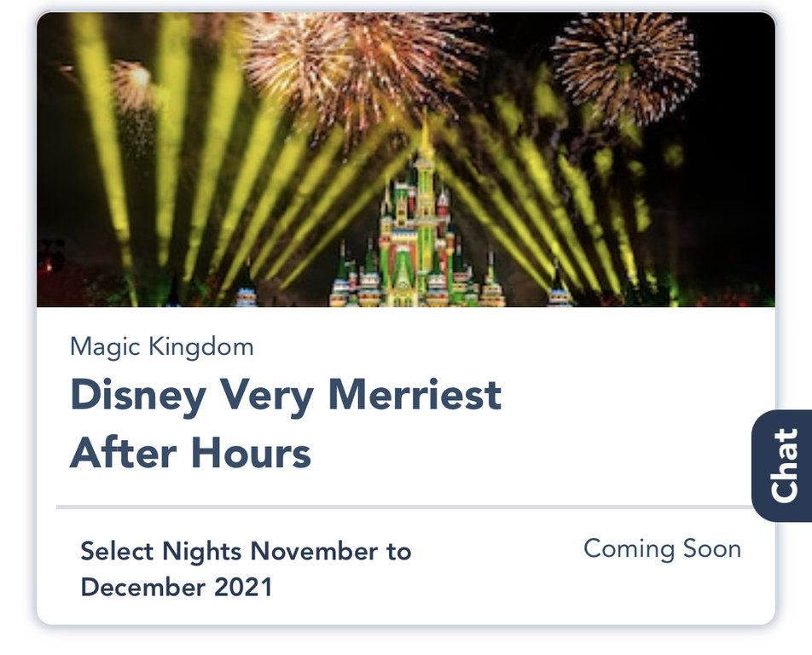This screenshot has height=655, width=812.
Task: Click the Select Nights November to December 2021 text
Action: (x=246, y=569)
